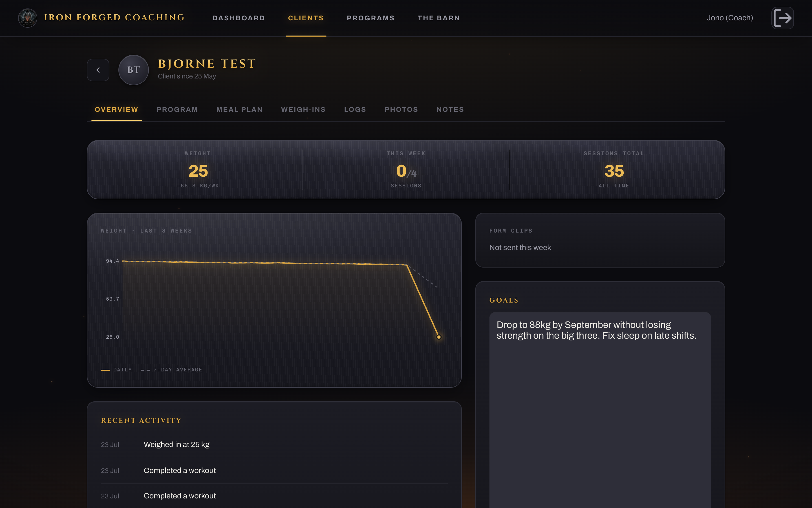
Task: Open the Programs nav item
Action: 371,18
